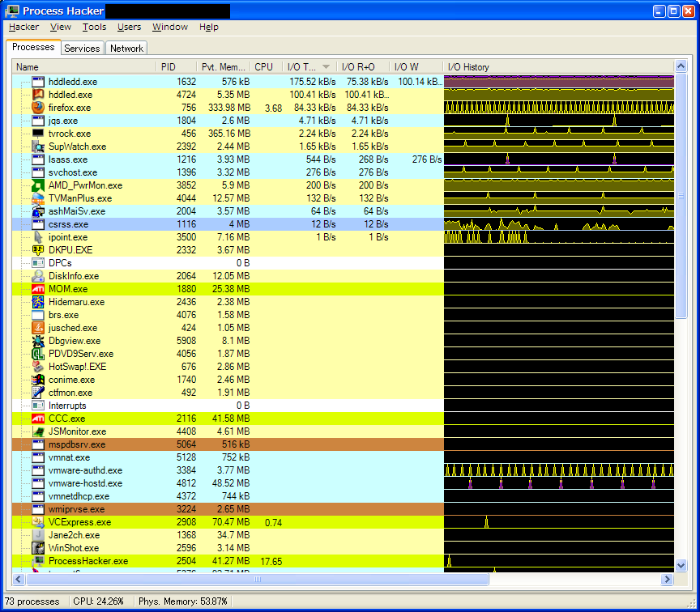Click the I/O History column header
This screenshot has width=700, height=612.
[559, 67]
